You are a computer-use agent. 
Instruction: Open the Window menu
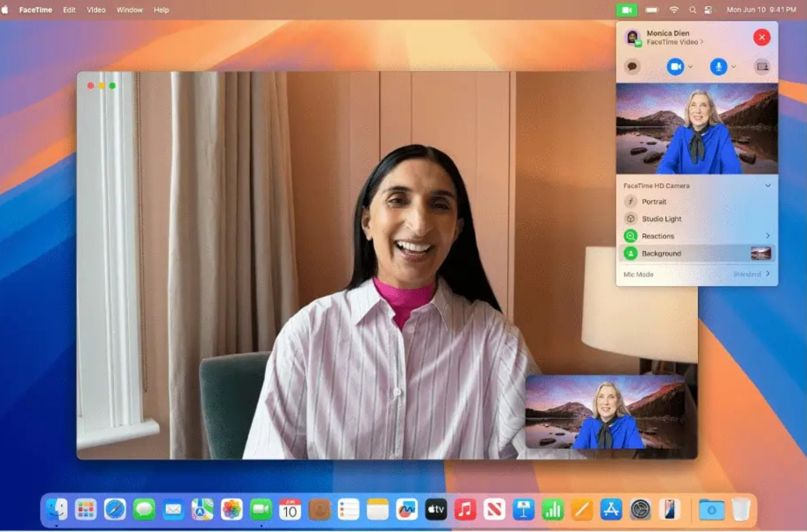[129, 9]
